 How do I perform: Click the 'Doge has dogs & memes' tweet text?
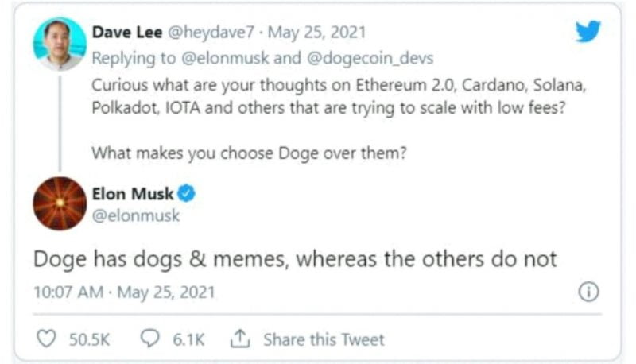[x=294, y=259]
